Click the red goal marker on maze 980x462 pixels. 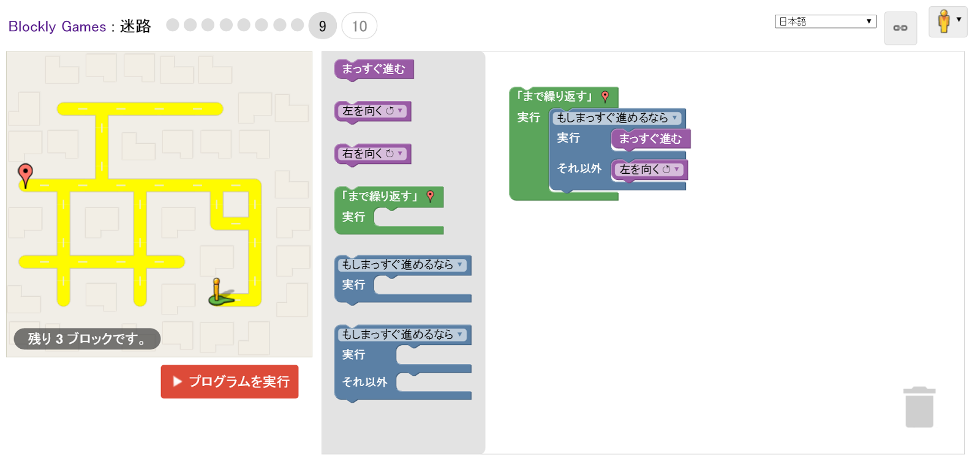(26, 176)
